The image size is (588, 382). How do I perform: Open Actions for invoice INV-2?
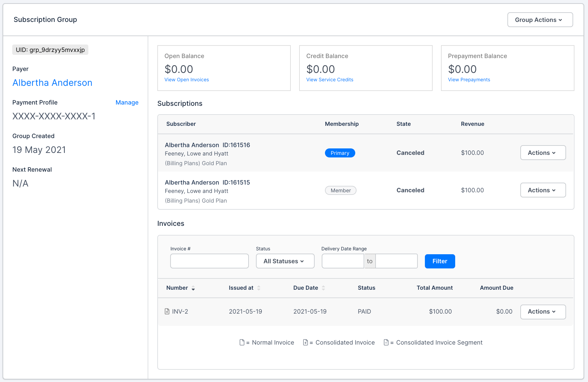(x=543, y=312)
